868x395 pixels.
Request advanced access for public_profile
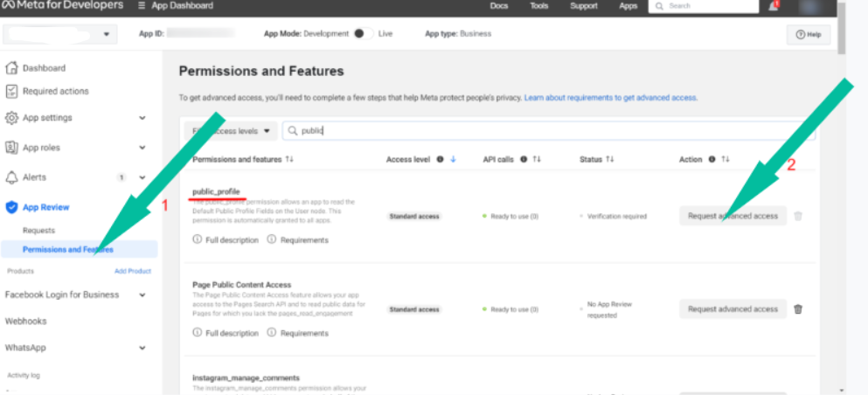point(733,217)
